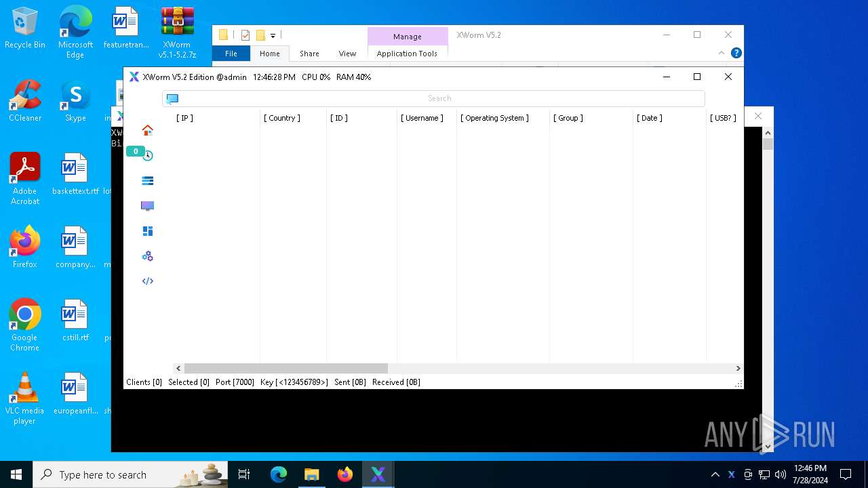Open Task View on the taskbar
This screenshot has width=868, height=488.
click(244, 474)
